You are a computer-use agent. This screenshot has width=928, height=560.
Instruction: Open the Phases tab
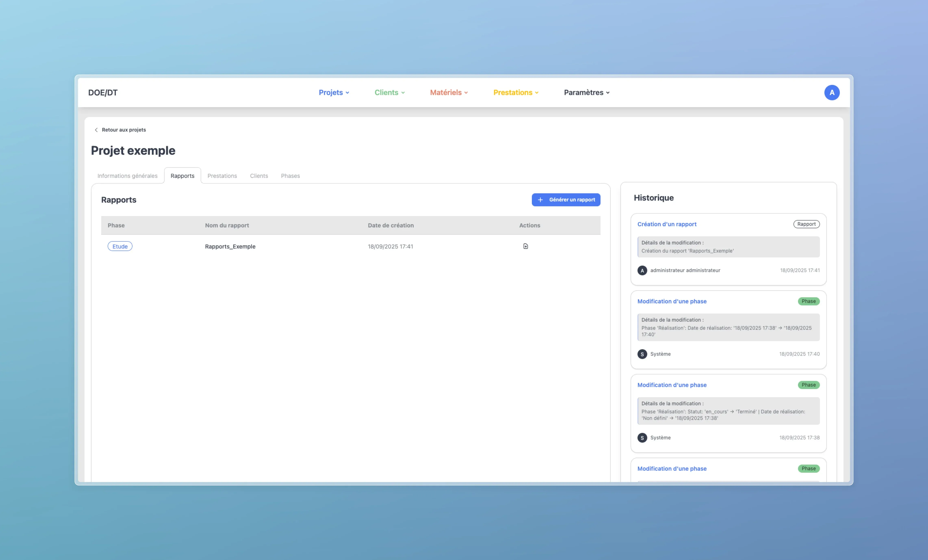pos(290,176)
